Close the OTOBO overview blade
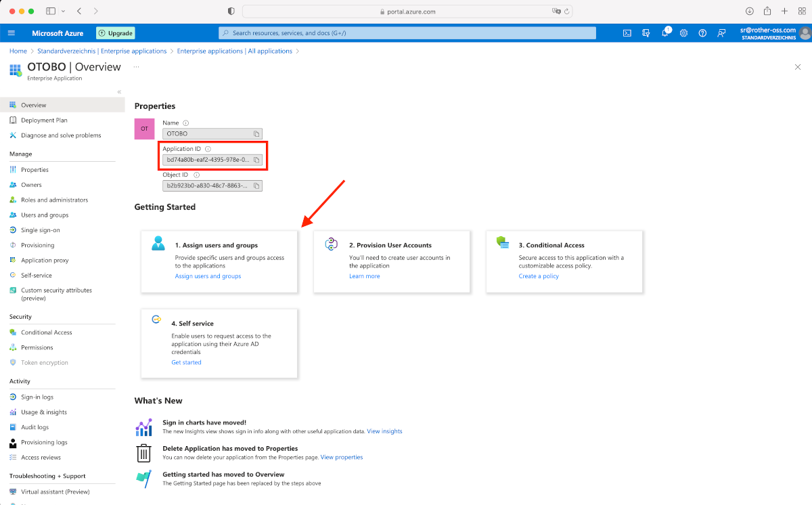This screenshot has height=505, width=812. click(x=797, y=67)
